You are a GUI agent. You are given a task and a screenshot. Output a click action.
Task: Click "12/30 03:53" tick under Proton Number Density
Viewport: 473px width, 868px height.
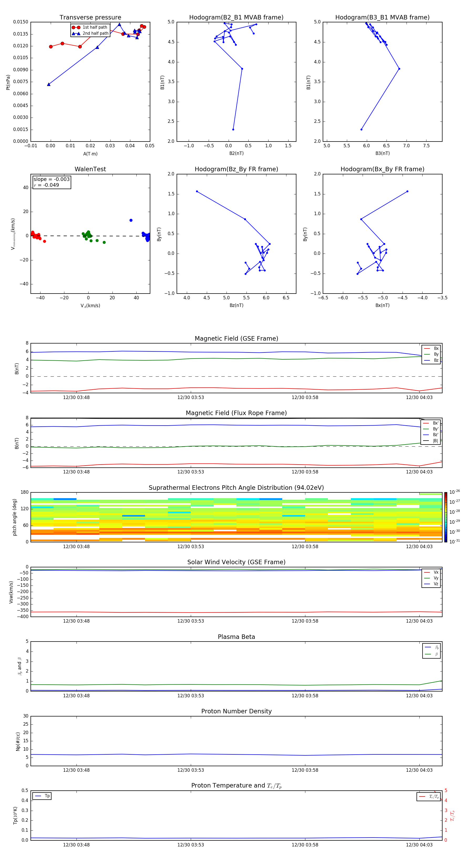pos(191,770)
